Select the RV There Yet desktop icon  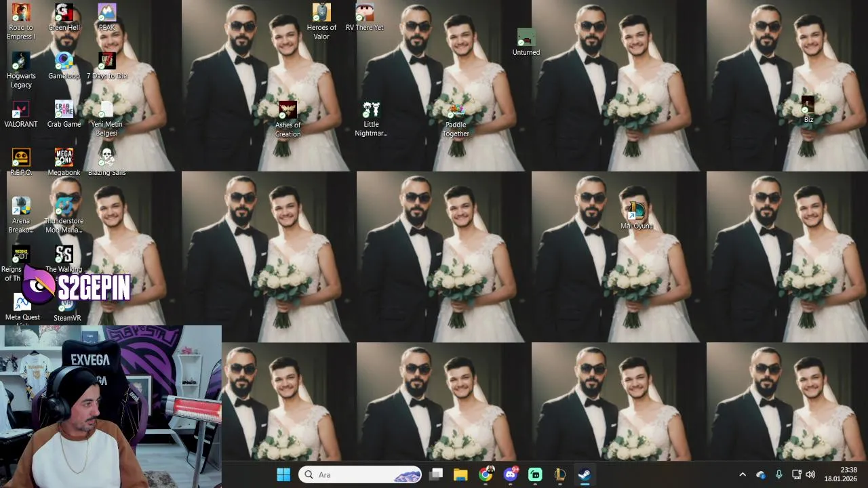364,18
